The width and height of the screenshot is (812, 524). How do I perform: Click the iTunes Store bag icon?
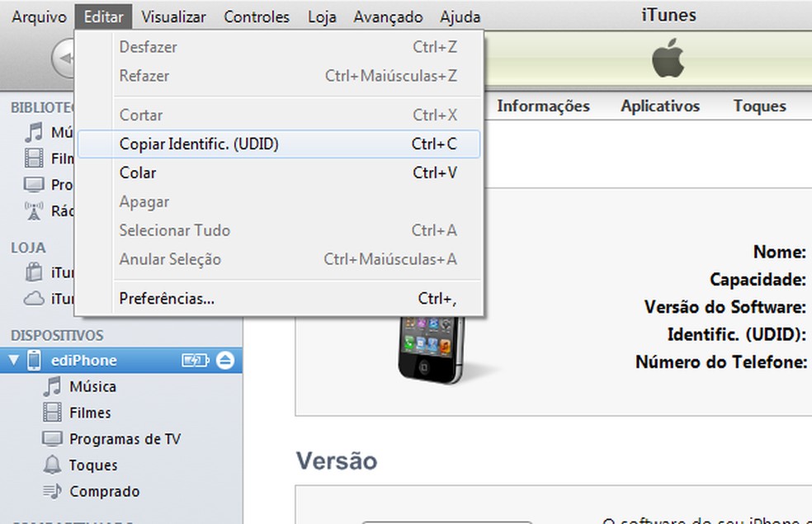tap(34, 271)
